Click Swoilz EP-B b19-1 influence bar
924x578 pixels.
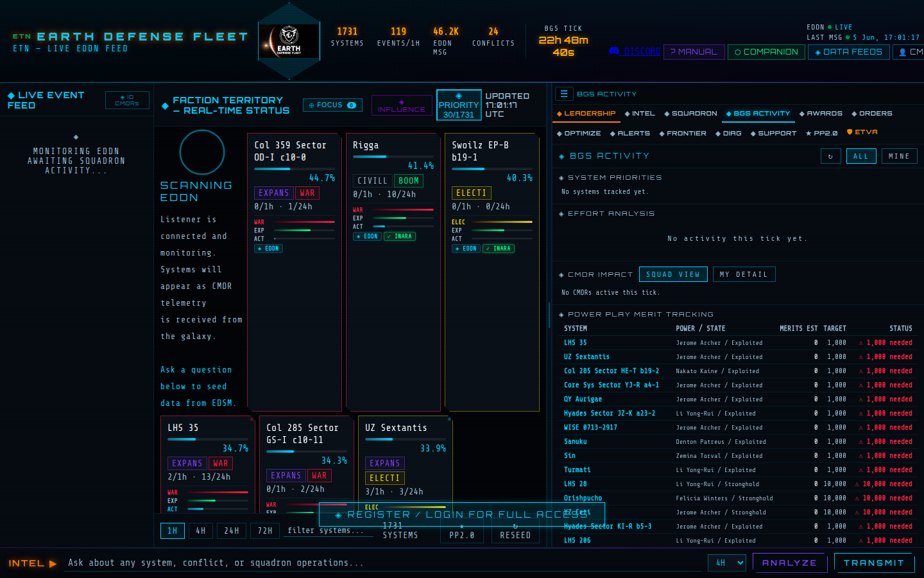pyautogui.click(x=492, y=169)
